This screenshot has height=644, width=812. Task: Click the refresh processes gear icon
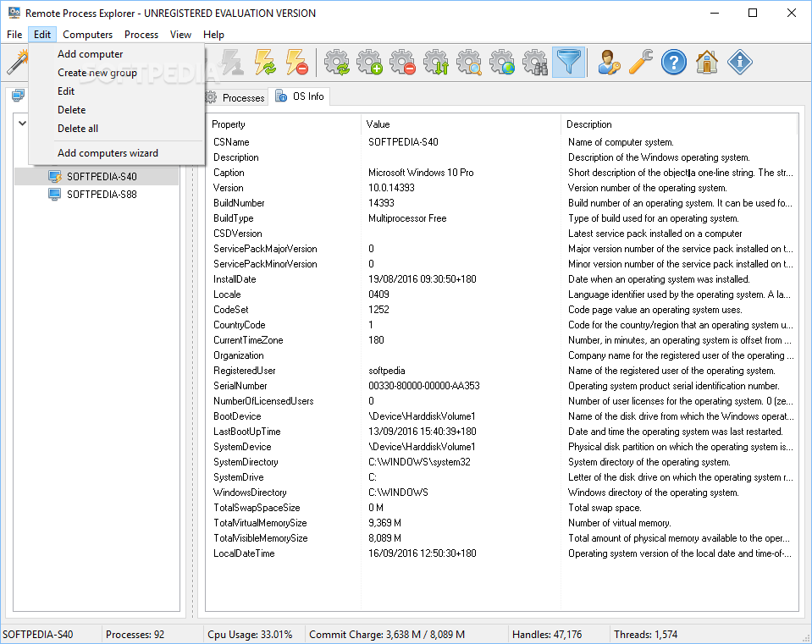[337, 62]
